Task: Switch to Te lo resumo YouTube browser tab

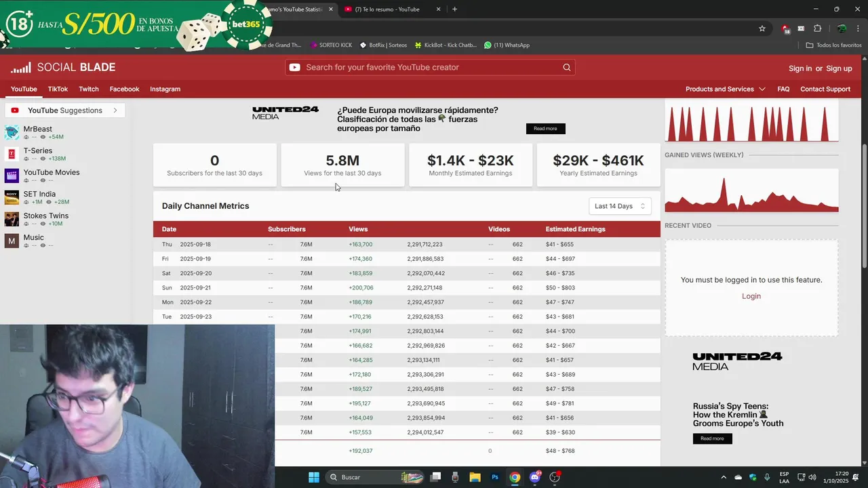Action: pos(392,9)
